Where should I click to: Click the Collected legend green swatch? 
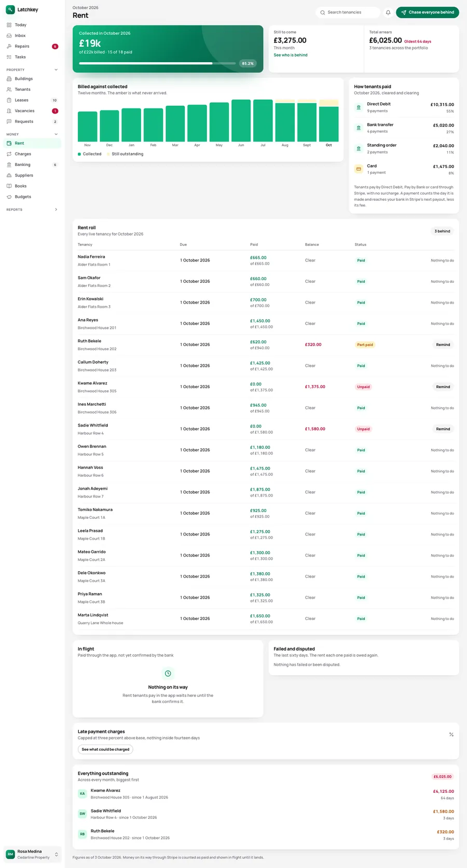[79, 154]
